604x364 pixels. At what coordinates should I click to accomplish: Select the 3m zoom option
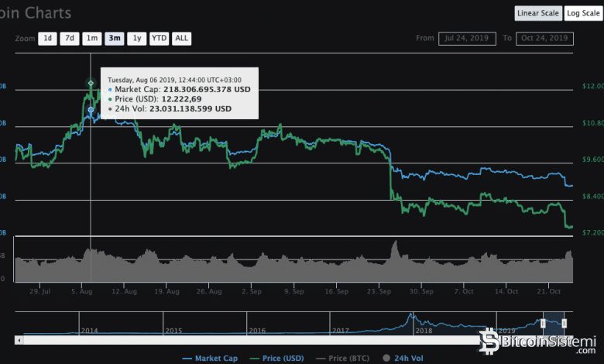tap(115, 38)
